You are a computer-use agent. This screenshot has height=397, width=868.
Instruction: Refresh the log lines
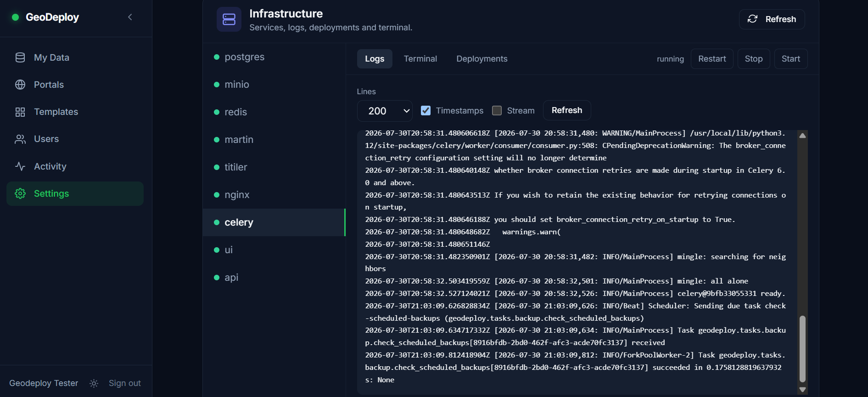point(567,110)
